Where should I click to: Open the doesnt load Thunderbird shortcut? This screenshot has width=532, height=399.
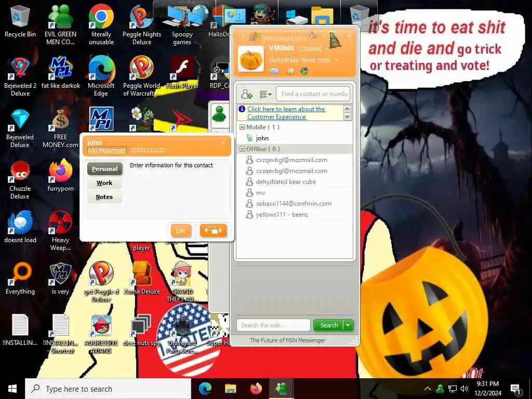20,227
